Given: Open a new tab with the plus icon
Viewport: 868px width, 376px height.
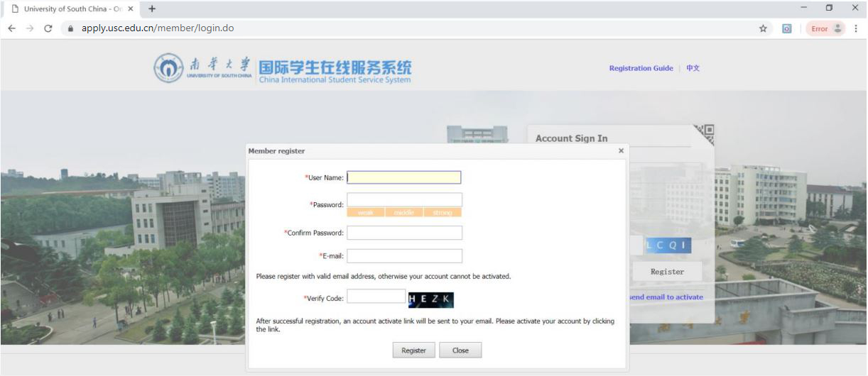Looking at the screenshot, I should [152, 9].
